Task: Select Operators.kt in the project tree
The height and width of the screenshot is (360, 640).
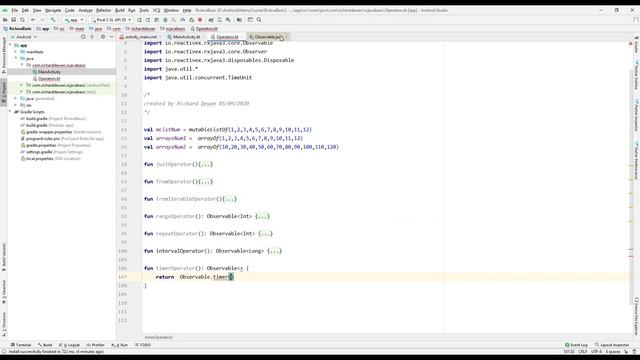Action: [49, 78]
